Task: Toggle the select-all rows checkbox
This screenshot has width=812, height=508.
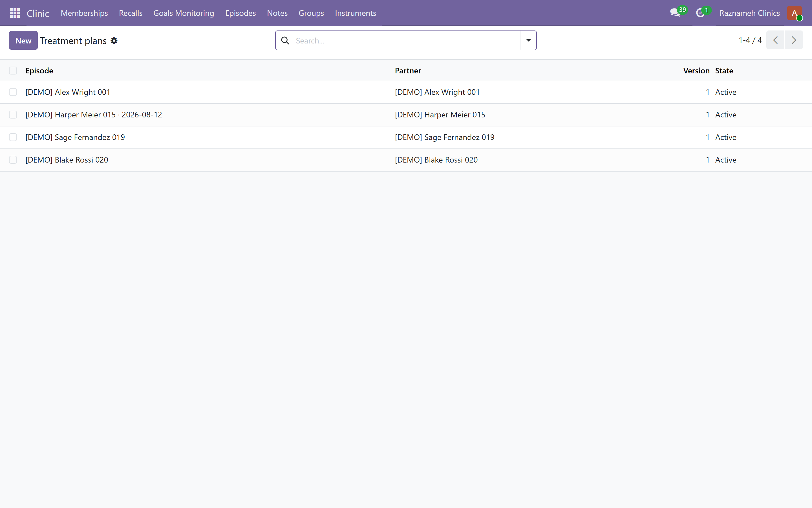Action: click(x=13, y=71)
